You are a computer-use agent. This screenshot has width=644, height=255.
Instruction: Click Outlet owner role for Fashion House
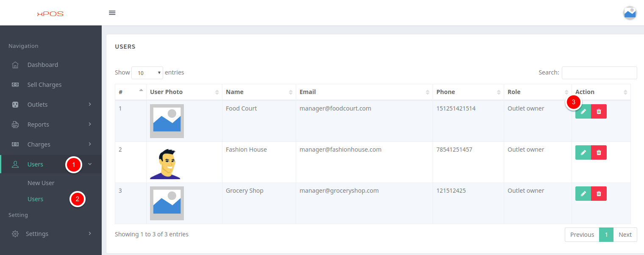coord(526,150)
